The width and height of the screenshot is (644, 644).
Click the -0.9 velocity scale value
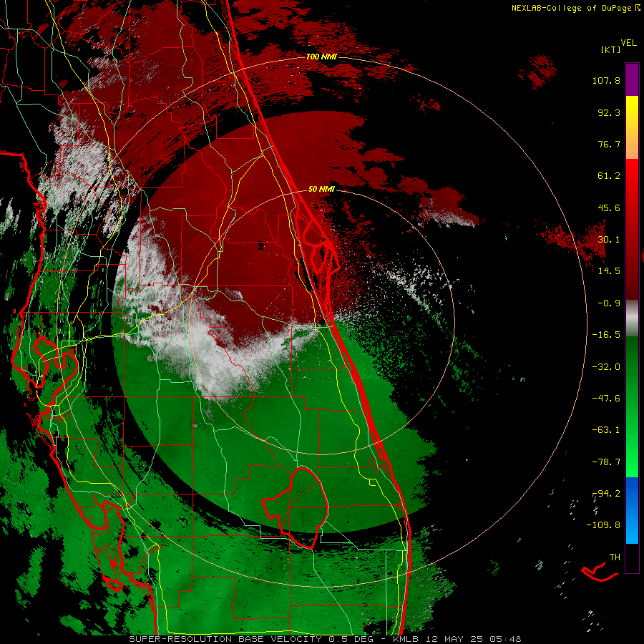[609, 303]
